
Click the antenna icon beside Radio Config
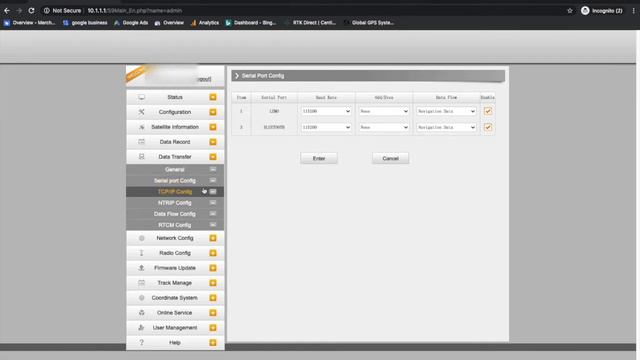pos(141,253)
